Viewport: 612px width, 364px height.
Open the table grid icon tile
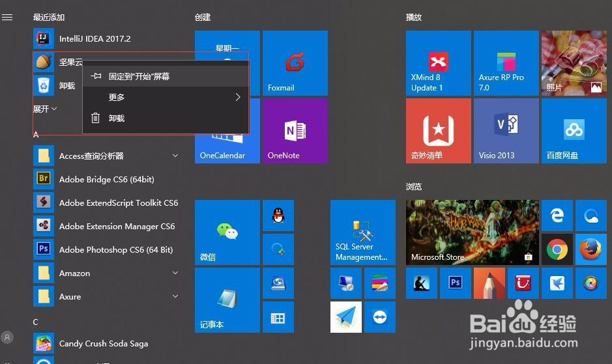point(278,317)
